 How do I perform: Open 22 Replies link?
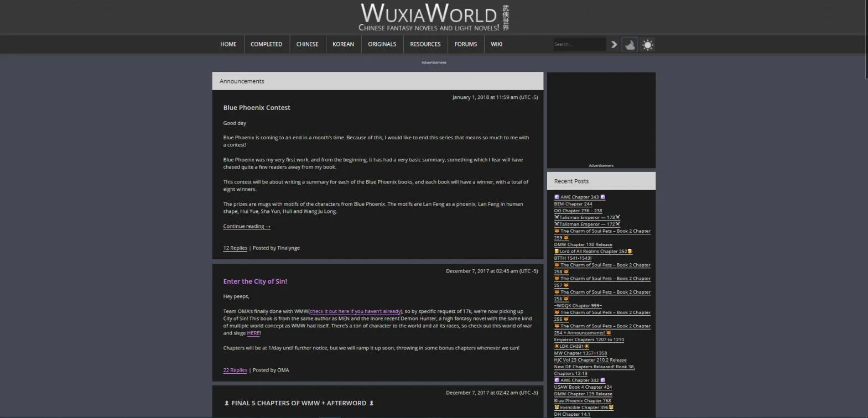[x=235, y=370]
